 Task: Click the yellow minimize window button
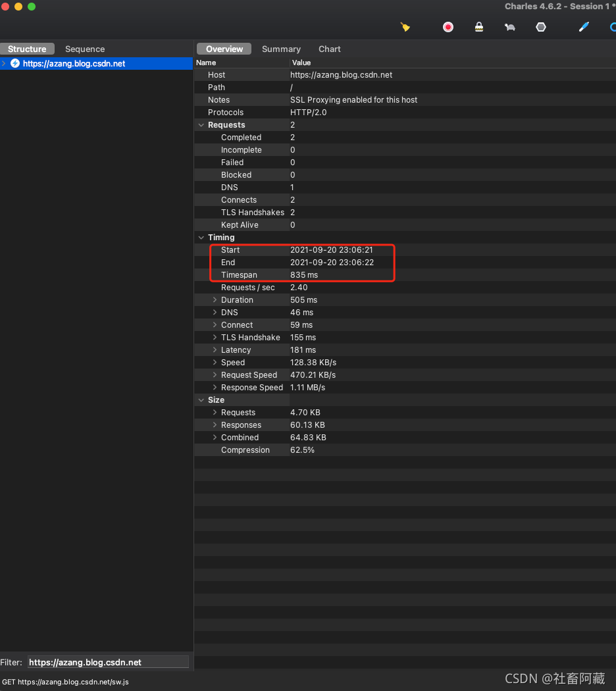click(18, 7)
